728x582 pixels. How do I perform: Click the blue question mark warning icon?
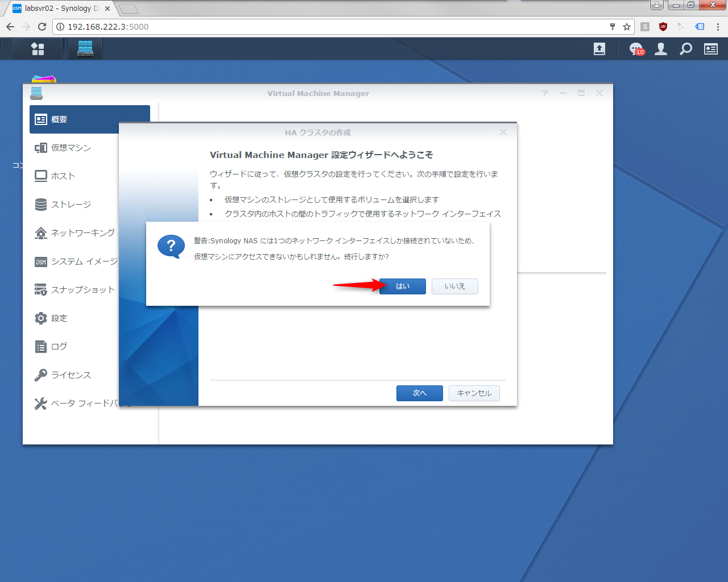(171, 247)
